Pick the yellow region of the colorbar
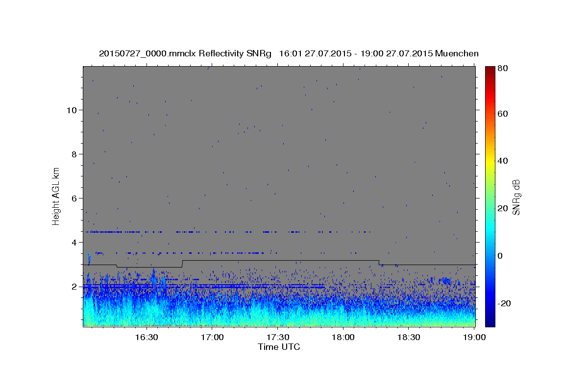Viewport: 588px width, 392px height. coord(490,162)
